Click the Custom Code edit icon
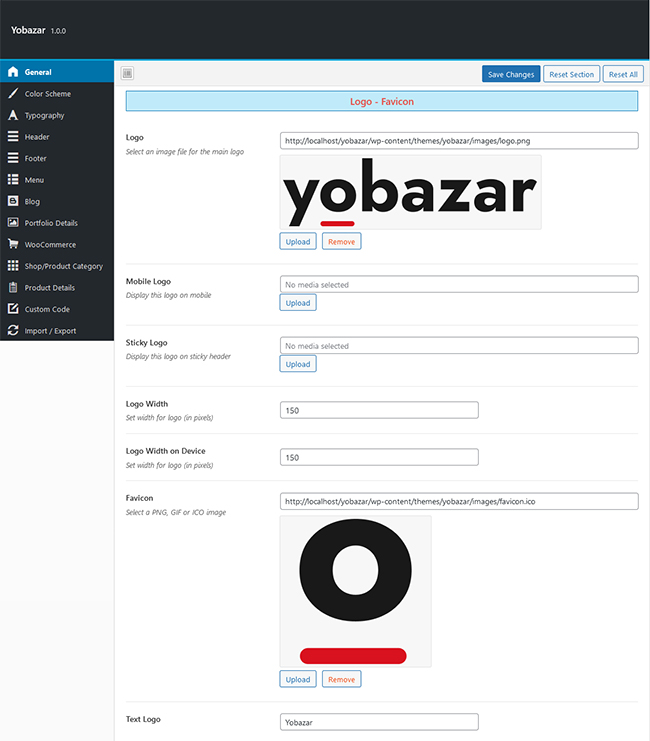The image size is (650, 741). point(13,309)
